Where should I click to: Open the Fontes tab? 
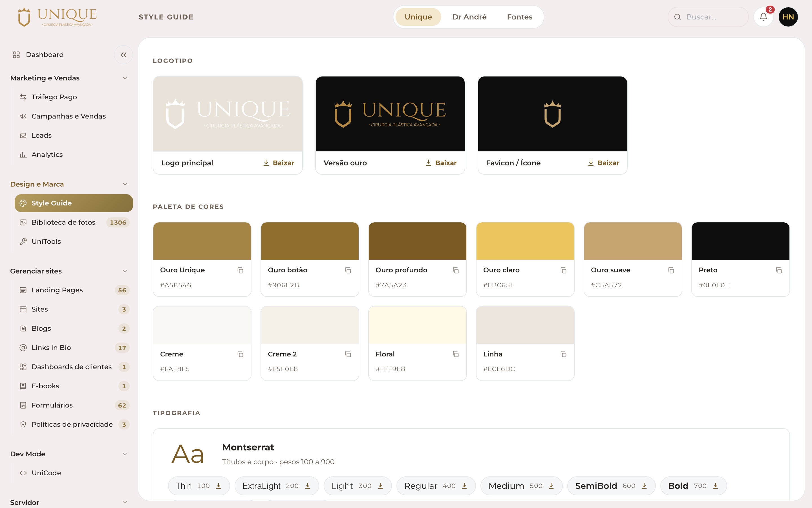click(x=519, y=17)
